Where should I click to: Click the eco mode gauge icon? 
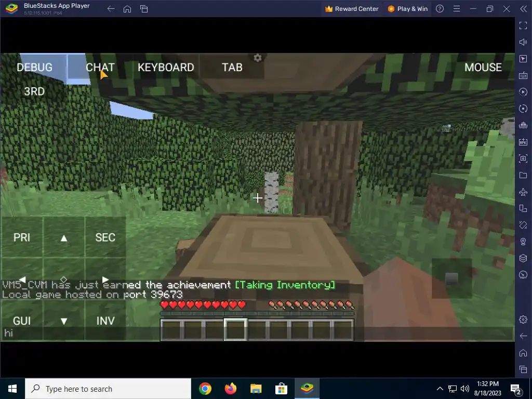(523, 275)
